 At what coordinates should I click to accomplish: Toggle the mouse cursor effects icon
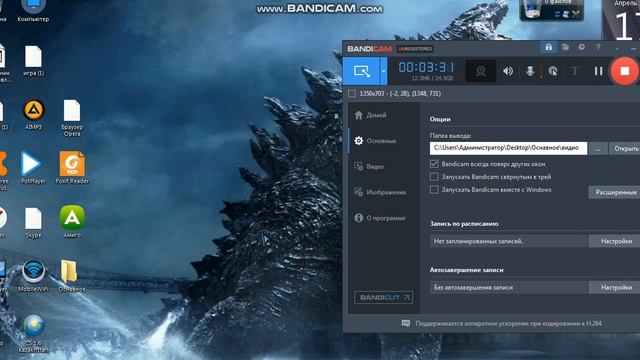coord(553,71)
